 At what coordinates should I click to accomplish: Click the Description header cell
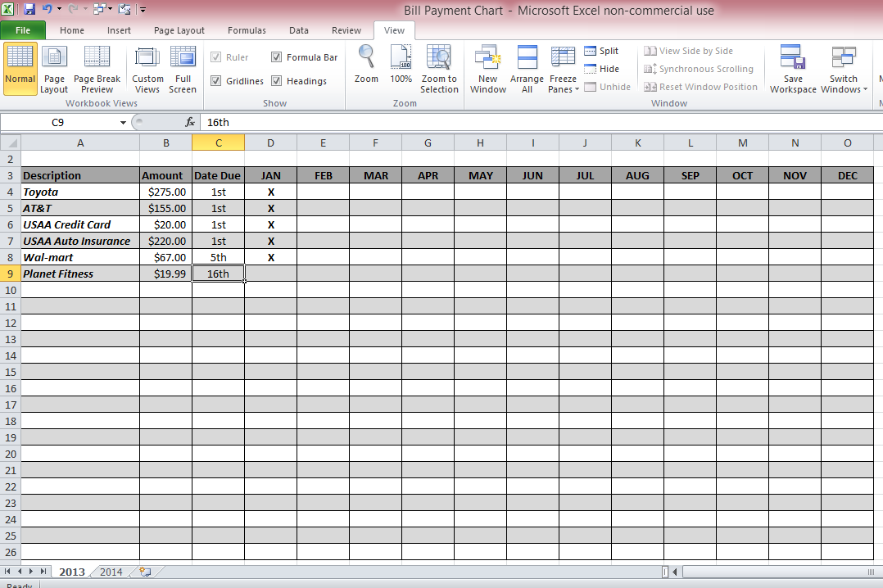tap(80, 176)
